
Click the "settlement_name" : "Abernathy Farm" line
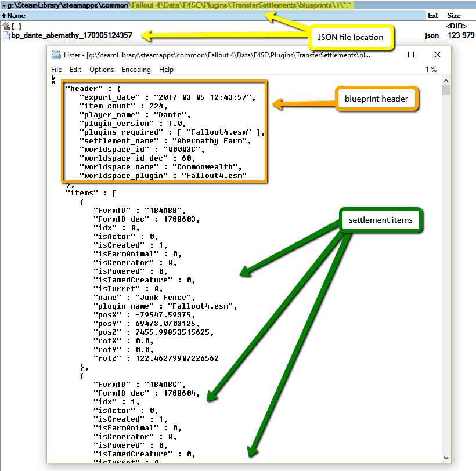point(165,141)
